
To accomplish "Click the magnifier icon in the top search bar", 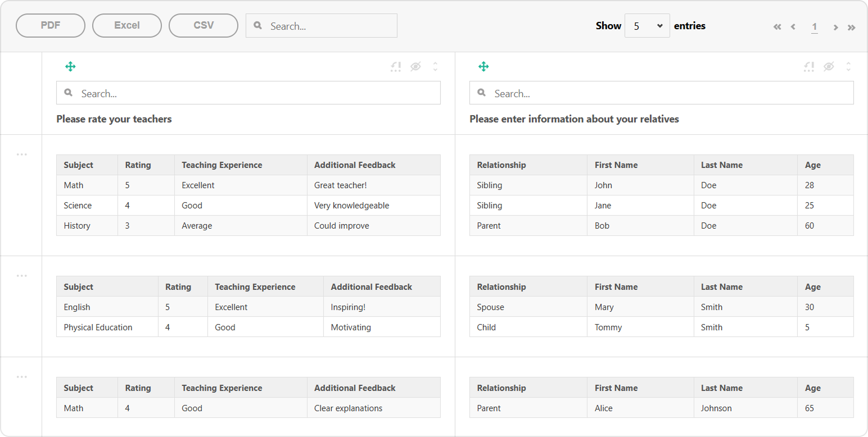I will [x=257, y=25].
